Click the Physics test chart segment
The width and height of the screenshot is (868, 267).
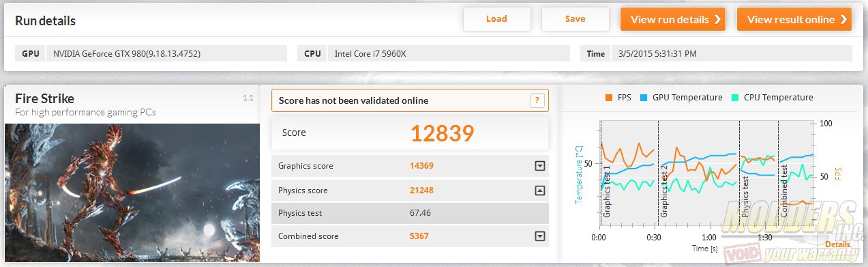(x=758, y=176)
